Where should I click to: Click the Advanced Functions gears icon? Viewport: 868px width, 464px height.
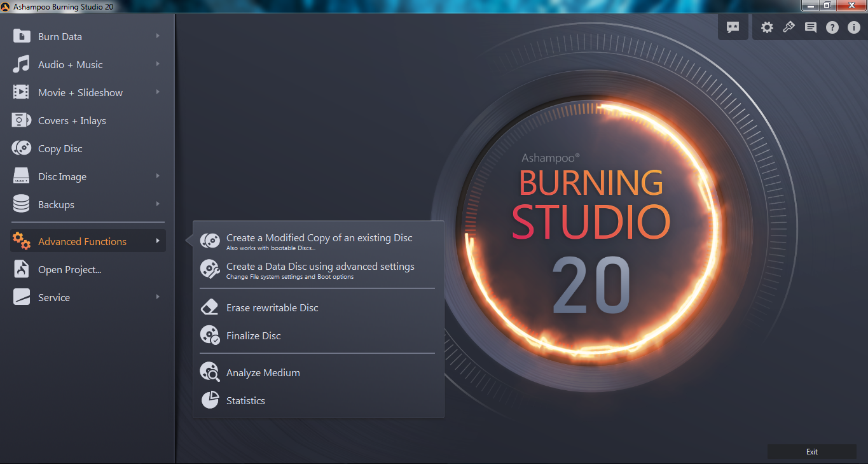[x=22, y=241]
